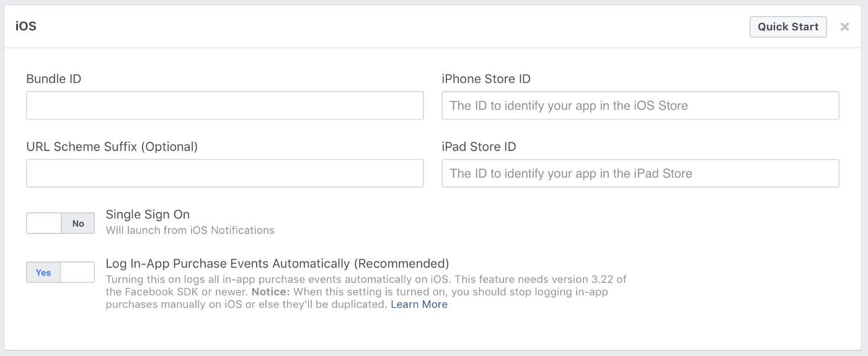
Task: Click the "iPhone Store ID" label
Action: click(486, 79)
